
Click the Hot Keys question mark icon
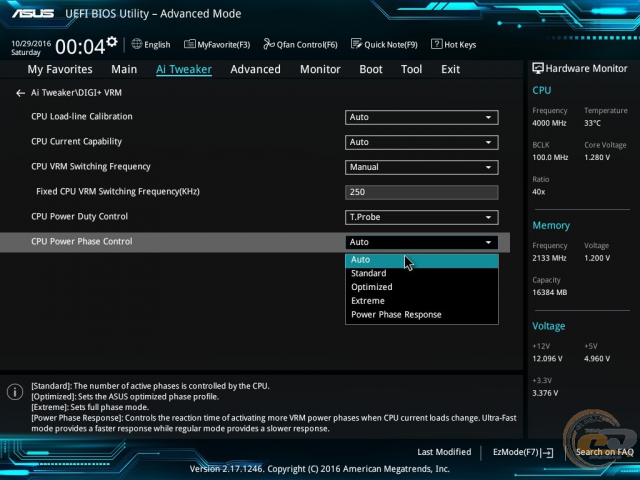[436, 44]
